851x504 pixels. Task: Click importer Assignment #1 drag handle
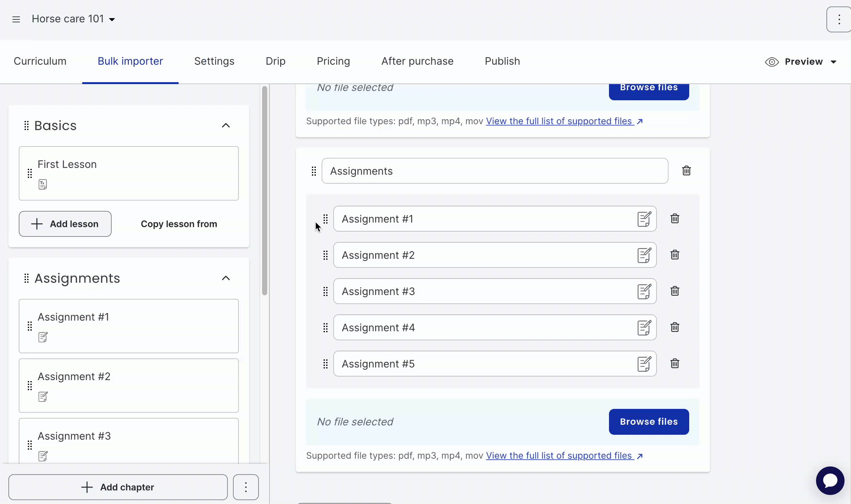(325, 219)
